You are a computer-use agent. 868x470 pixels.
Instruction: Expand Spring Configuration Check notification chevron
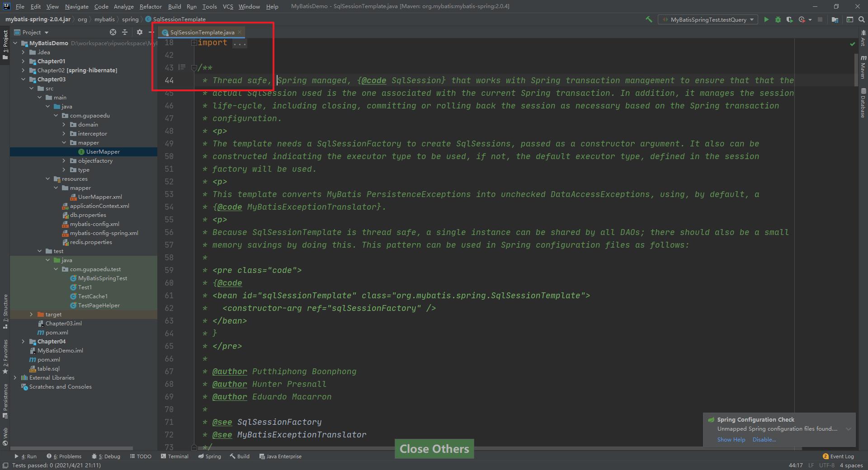(x=848, y=429)
